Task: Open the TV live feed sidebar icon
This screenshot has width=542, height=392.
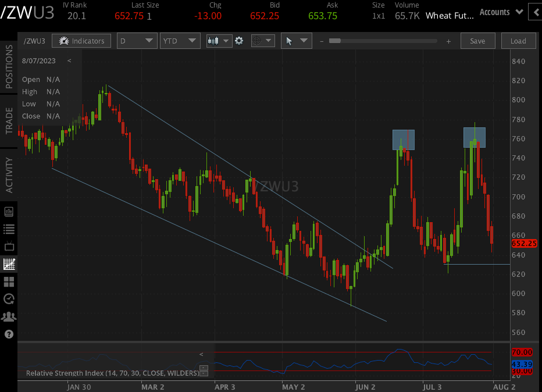Action: [x=9, y=246]
